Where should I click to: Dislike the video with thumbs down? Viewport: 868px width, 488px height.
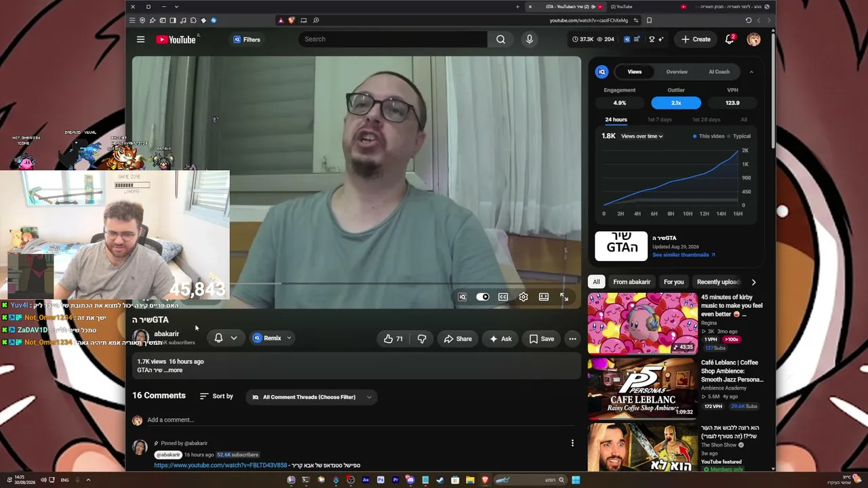421,339
